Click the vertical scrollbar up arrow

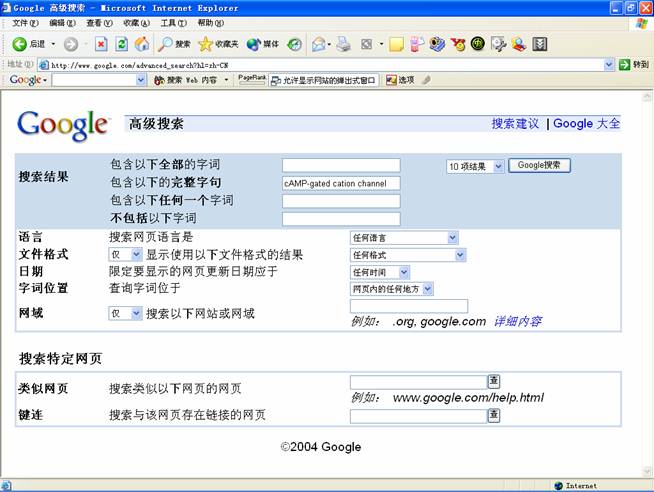coord(647,97)
